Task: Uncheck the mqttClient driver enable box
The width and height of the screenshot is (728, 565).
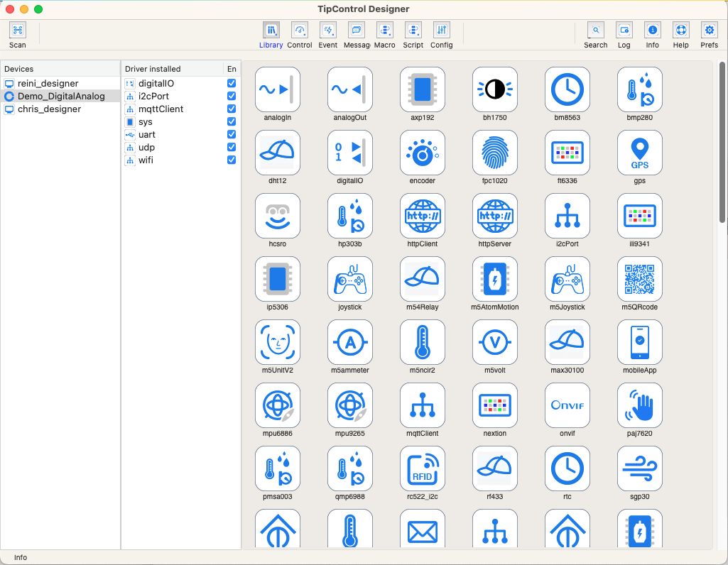Action: click(232, 109)
